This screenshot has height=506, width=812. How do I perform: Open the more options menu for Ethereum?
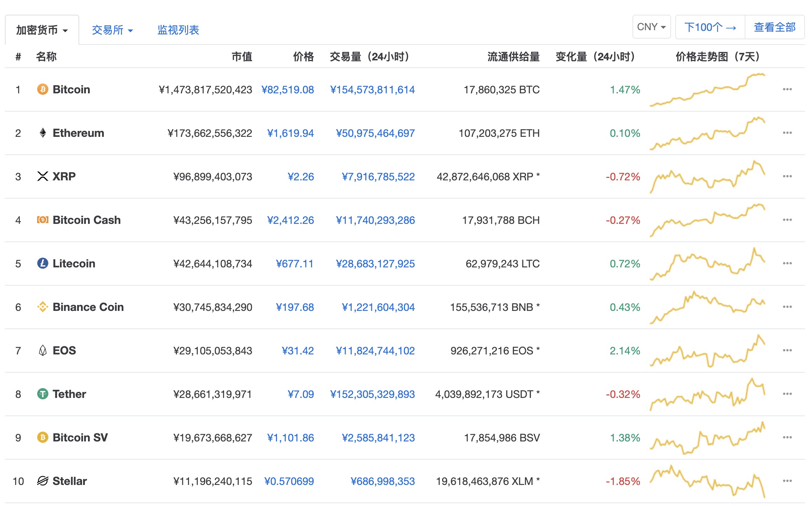click(787, 133)
